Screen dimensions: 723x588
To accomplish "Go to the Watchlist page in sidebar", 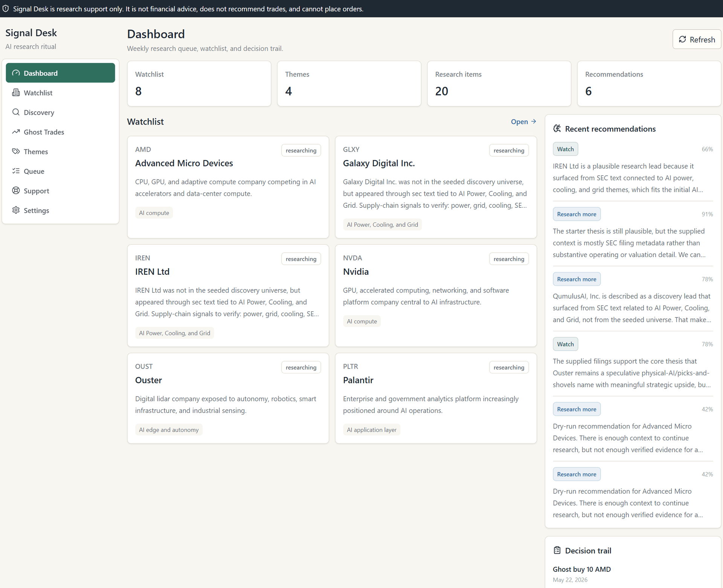I will [x=60, y=93].
